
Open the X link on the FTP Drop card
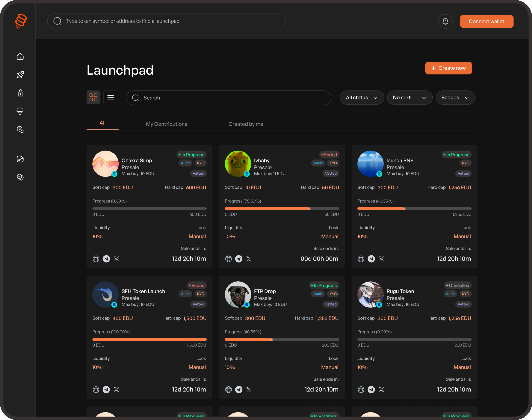[x=249, y=390]
